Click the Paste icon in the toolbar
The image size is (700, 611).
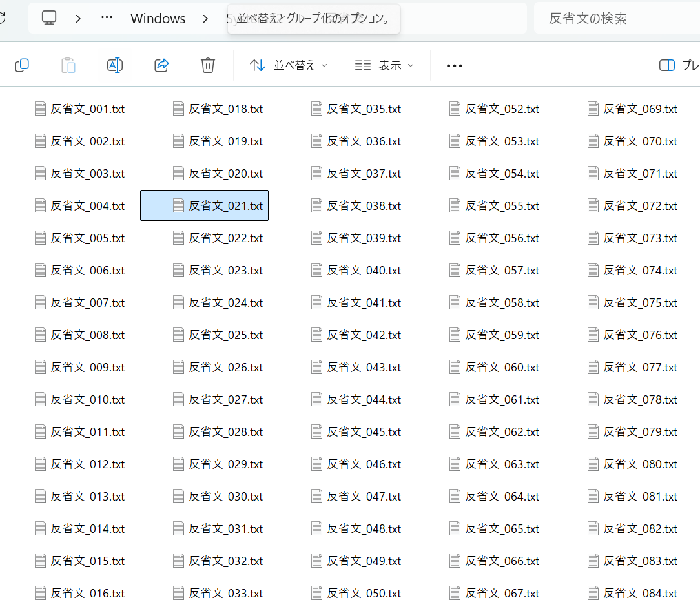point(68,65)
